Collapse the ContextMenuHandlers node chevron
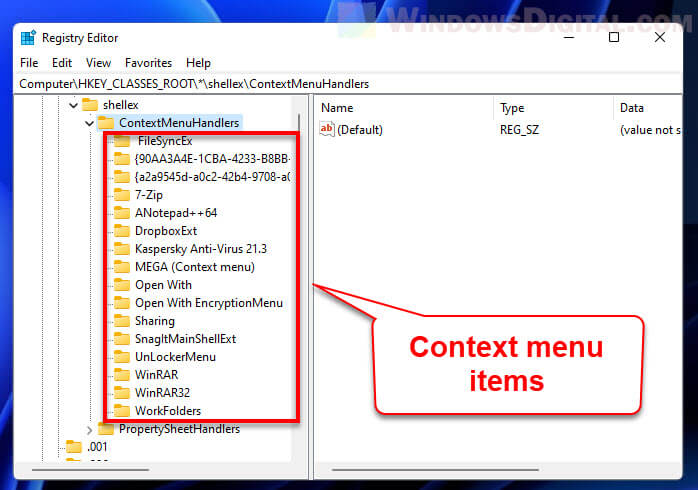 (89, 123)
